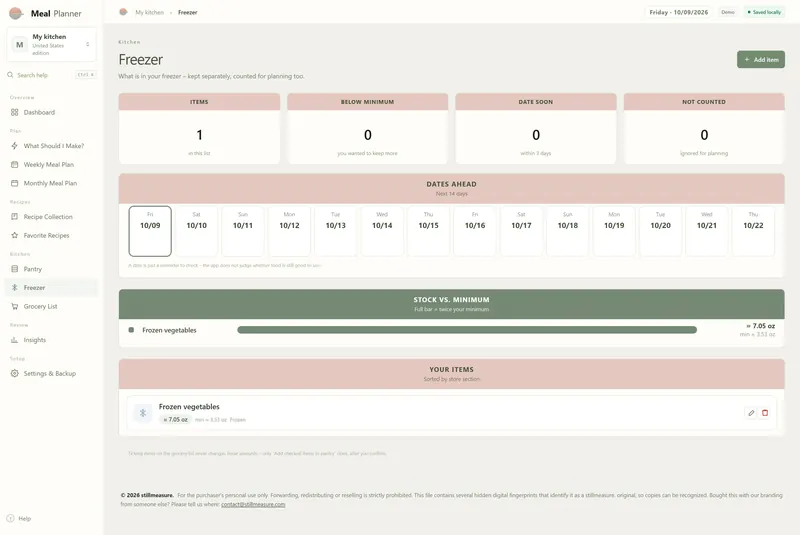
Task: Open What Should I Make? page
Action: pos(52,146)
